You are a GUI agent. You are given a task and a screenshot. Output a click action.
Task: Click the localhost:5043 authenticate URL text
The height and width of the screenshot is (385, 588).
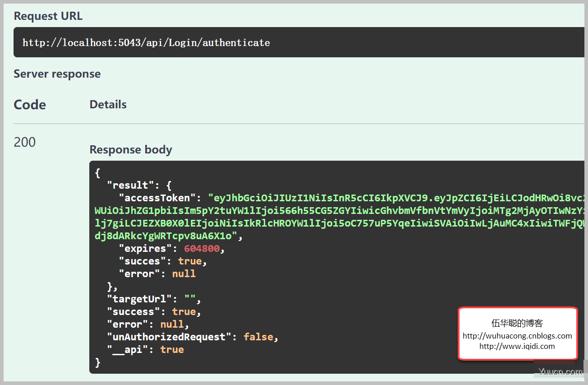pos(147,43)
